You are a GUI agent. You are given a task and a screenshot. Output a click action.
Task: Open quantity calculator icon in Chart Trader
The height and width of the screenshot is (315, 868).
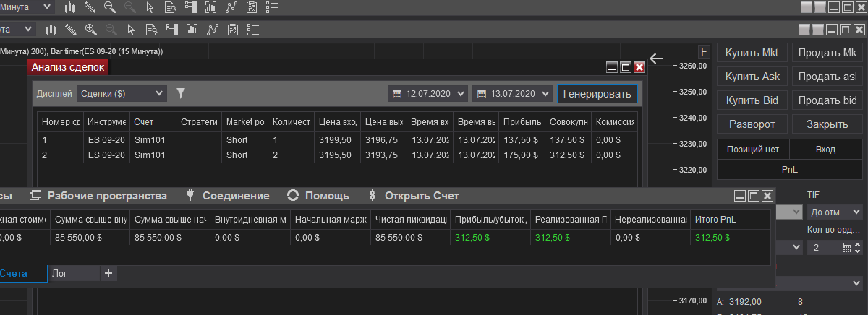click(x=848, y=247)
